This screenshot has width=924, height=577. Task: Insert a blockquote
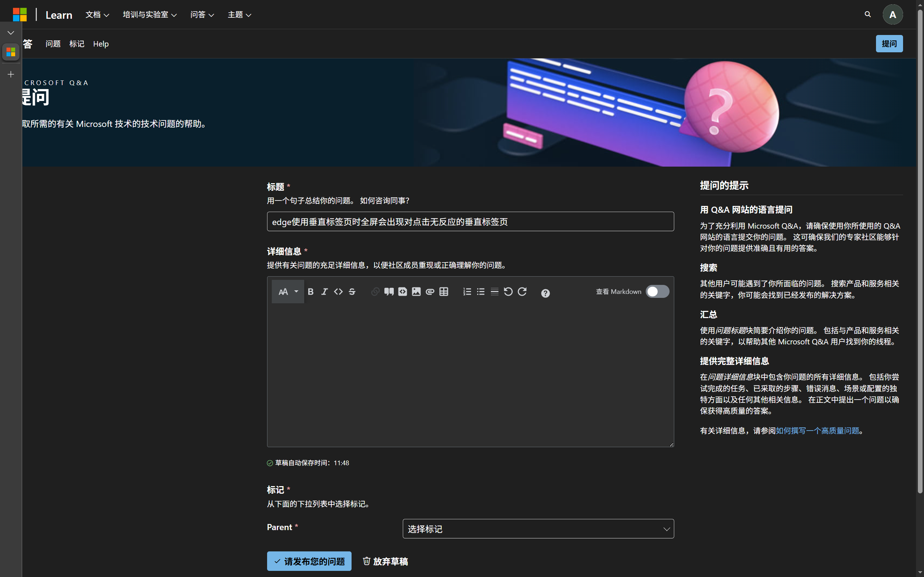[389, 291]
